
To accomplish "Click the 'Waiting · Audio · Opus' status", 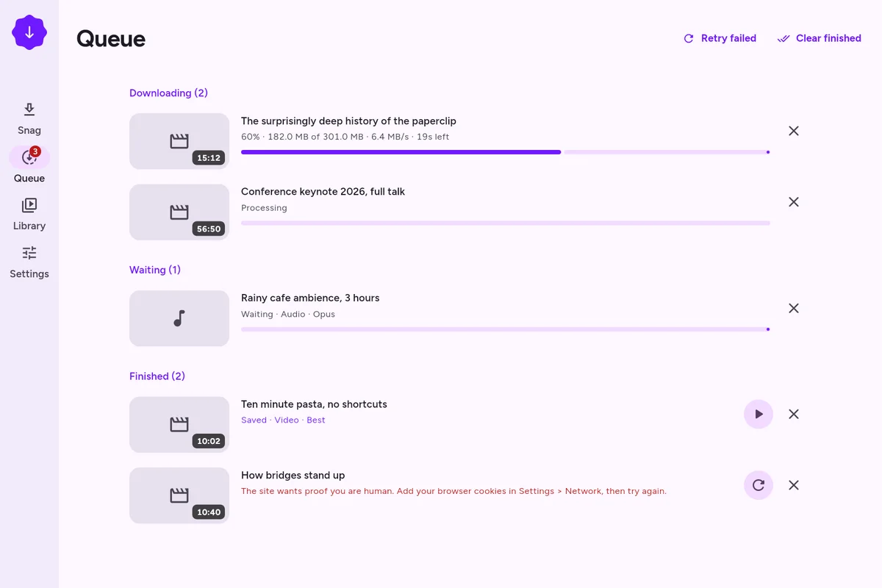I will coord(288,314).
